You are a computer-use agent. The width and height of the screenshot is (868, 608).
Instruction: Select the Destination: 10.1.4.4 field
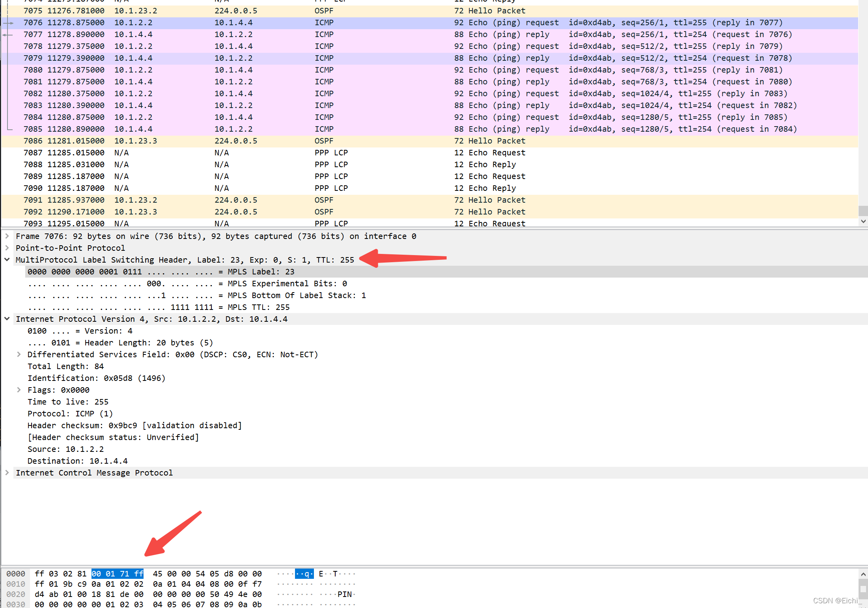(446, 461)
